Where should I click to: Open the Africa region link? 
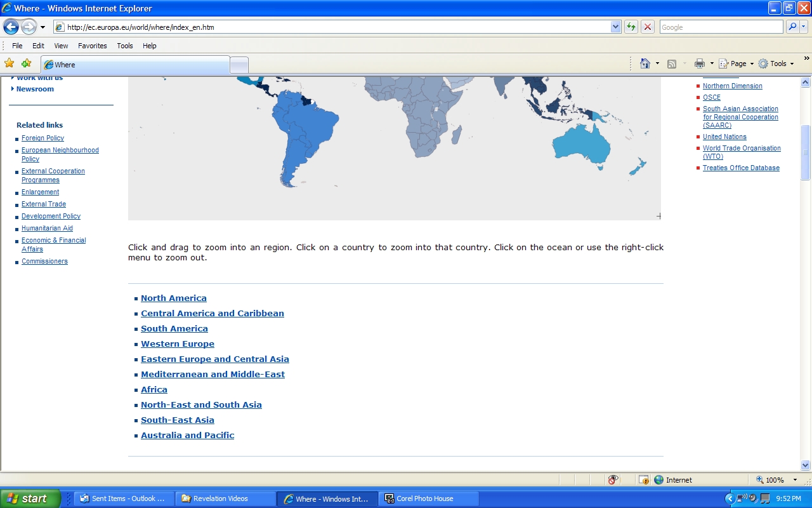pyautogui.click(x=154, y=389)
